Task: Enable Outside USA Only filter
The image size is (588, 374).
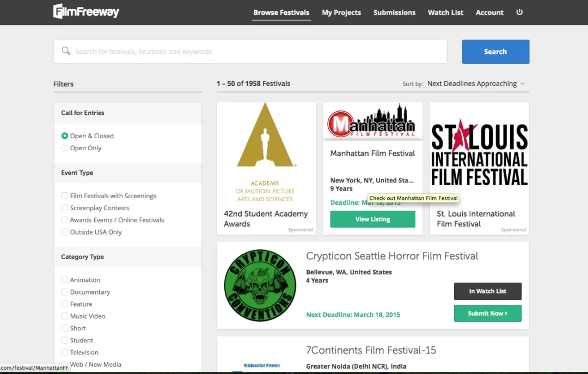Action: coord(64,232)
